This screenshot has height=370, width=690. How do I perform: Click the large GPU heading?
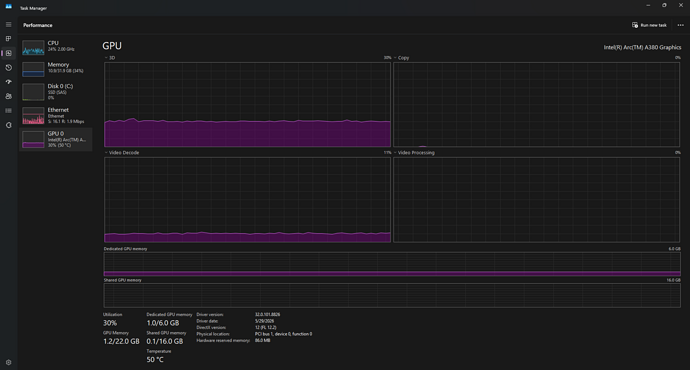(x=112, y=46)
